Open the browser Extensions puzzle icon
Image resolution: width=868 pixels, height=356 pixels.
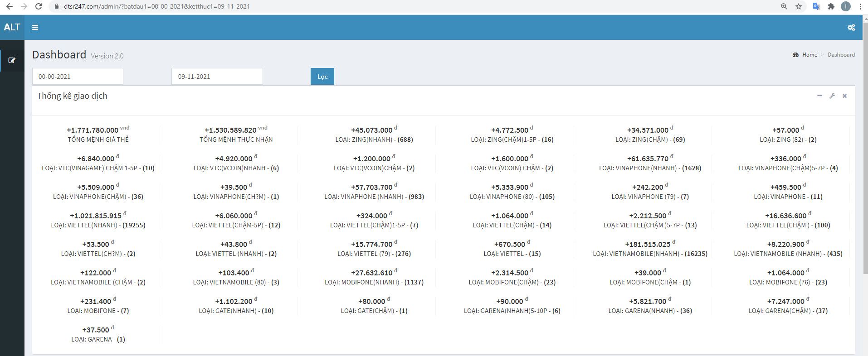[831, 6]
